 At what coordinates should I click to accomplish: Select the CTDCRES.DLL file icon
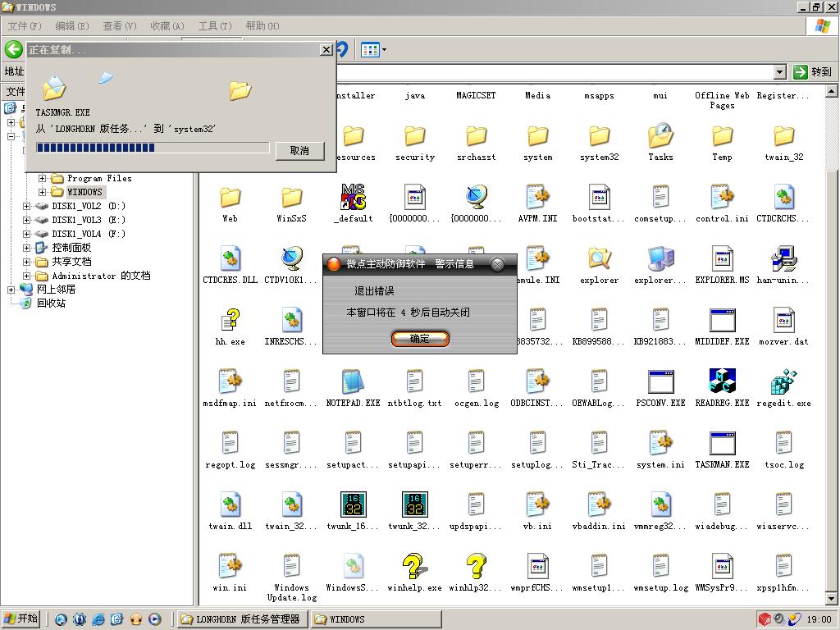230,258
